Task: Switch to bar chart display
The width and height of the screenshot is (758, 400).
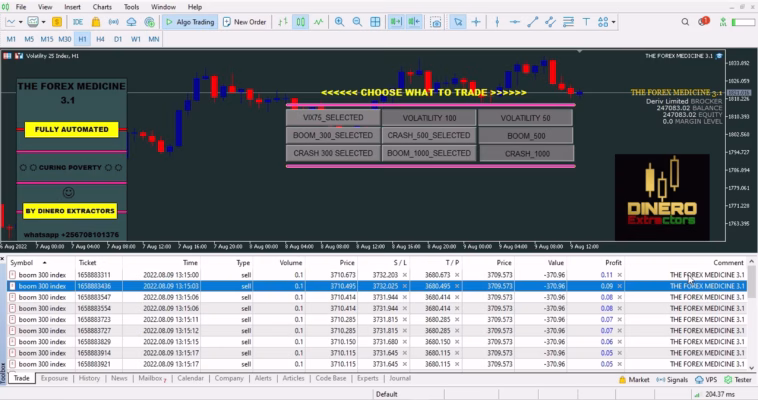Action: click(283, 22)
